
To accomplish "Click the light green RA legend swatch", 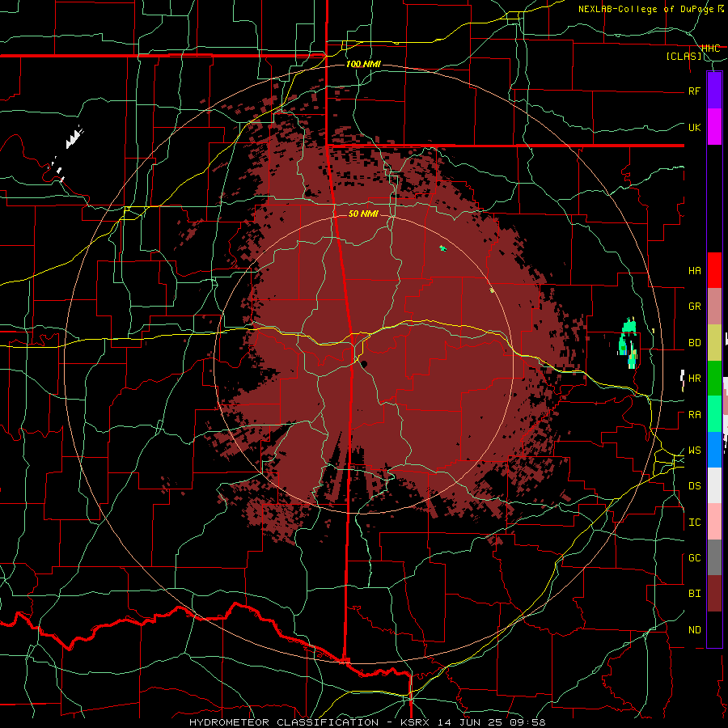I will [714, 414].
